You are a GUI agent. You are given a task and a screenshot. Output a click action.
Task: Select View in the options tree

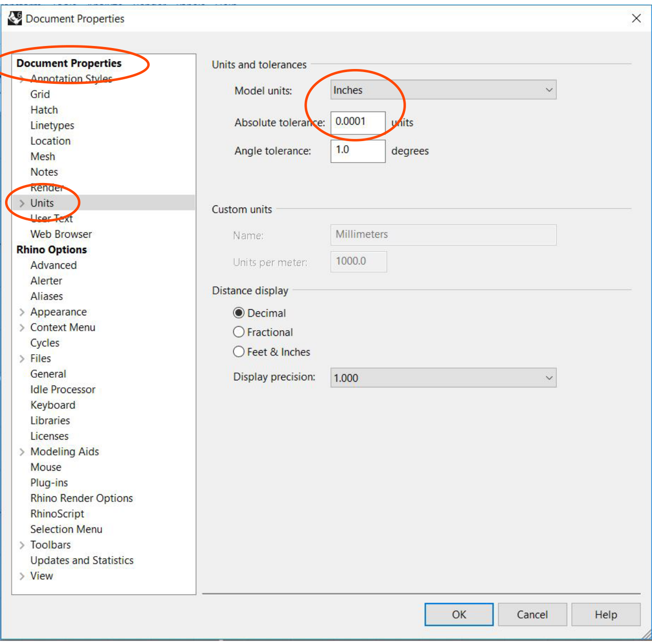(x=41, y=576)
